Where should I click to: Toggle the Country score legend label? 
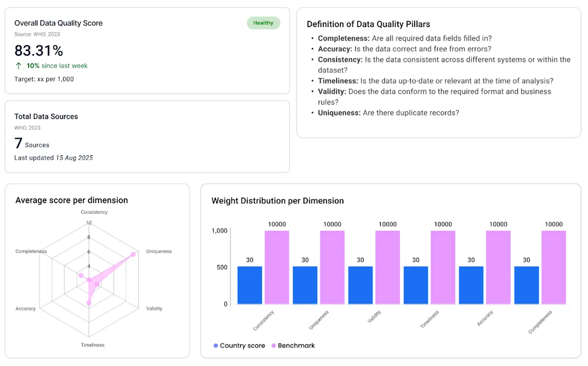pyautogui.click(x=242, y=346)
